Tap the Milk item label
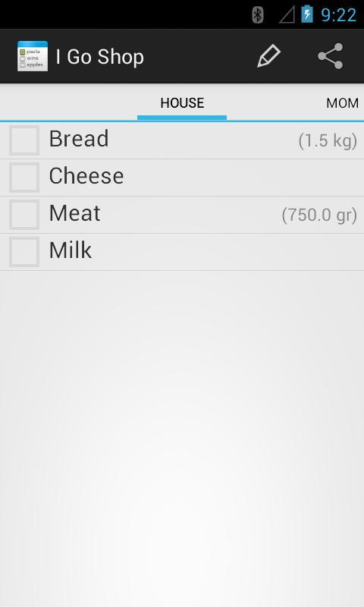 pyautogui.click(x=71, y=250)
